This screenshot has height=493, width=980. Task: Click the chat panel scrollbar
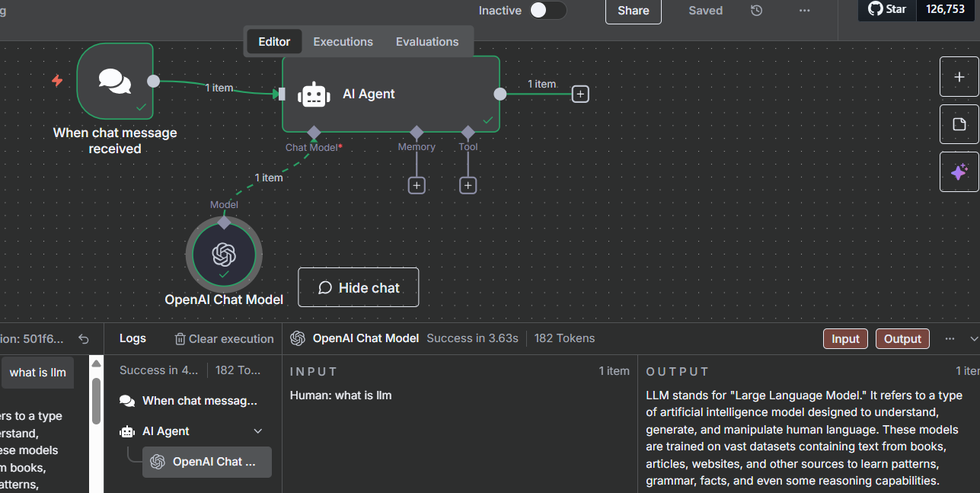tap(96, 401)
